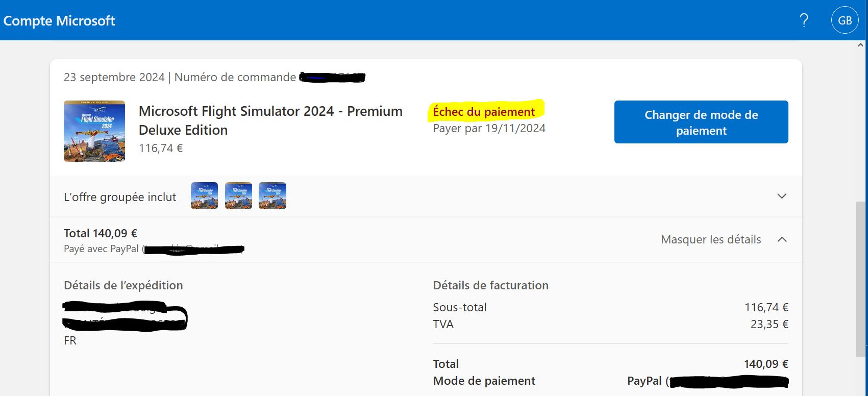Collapse details with Masquer les détails chevron
The width and height of the screenshot is (868, 396).
782,239
